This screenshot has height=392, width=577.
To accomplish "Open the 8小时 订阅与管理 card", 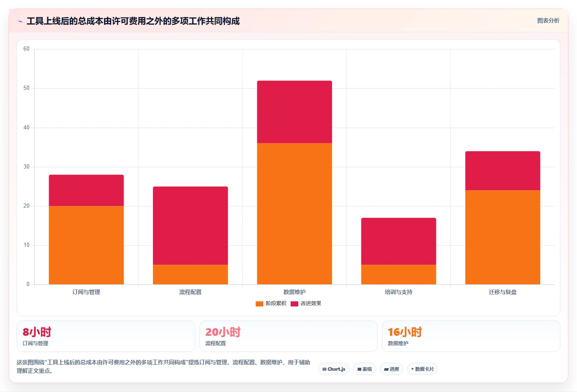I will pos(106,336).
